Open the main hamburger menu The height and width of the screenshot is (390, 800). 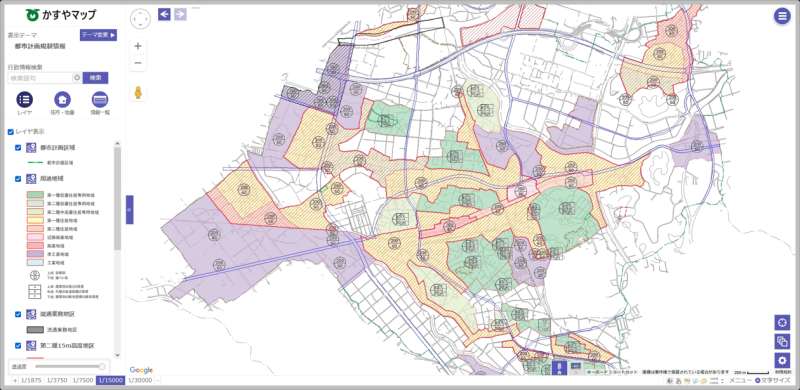[781, 16]
